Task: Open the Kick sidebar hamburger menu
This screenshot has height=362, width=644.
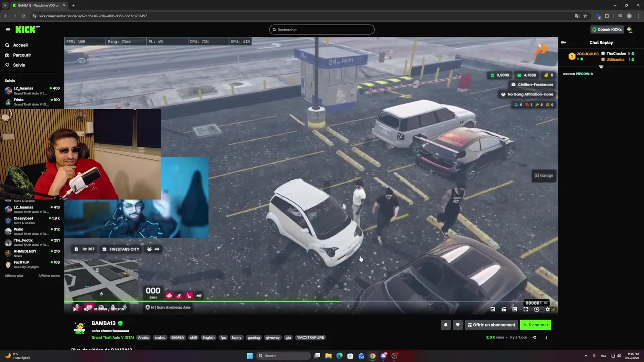Action: [x=8, y=30]
